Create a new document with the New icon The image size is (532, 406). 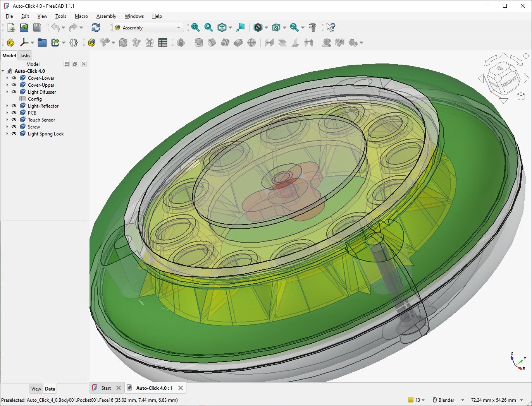point(11,27)
